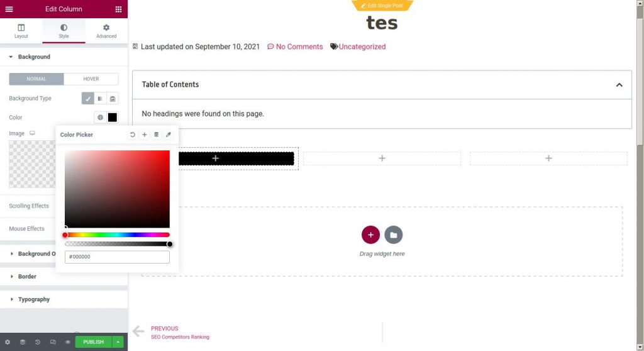Toggle the preview eye icon
The width and height of the screenshot is (644, 351).
[68, 342]
